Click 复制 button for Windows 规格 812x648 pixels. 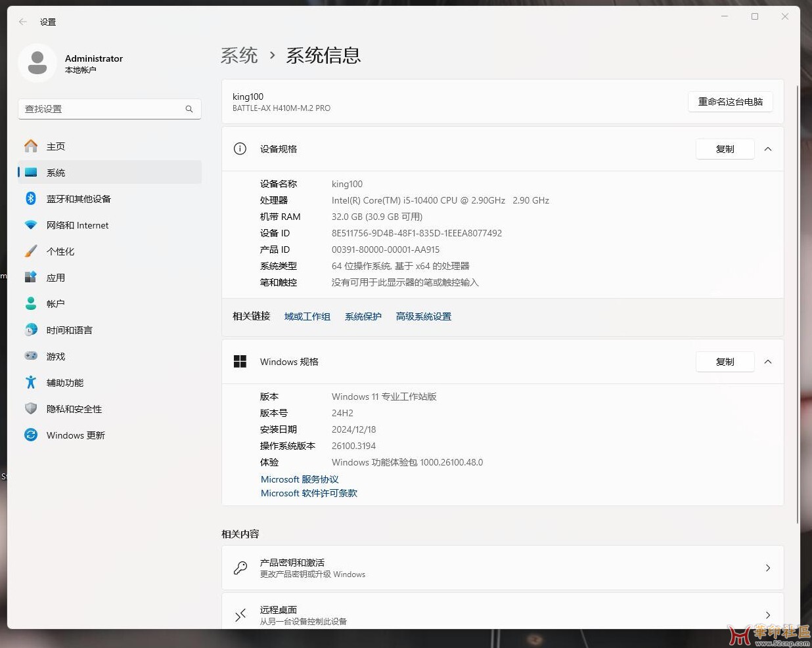point(725,362)
